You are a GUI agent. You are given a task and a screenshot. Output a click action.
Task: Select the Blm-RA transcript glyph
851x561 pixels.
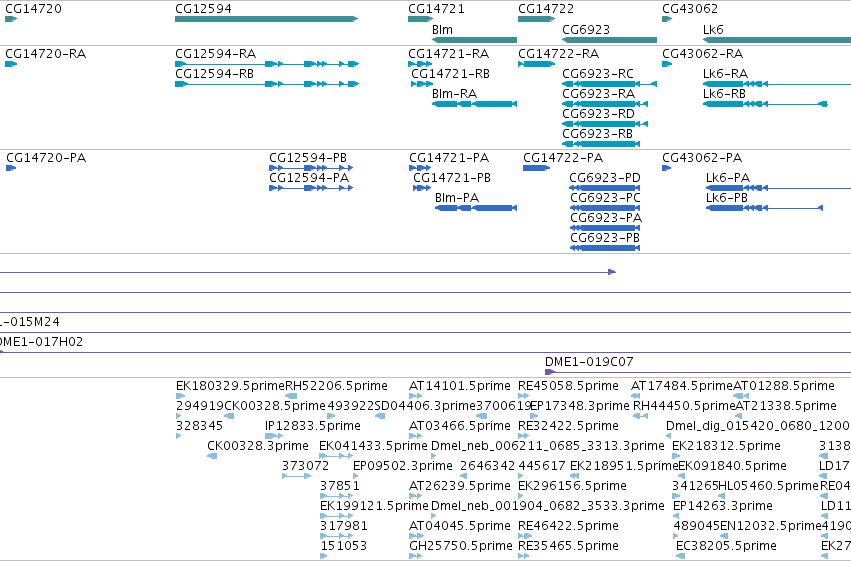tap(474, 104)
